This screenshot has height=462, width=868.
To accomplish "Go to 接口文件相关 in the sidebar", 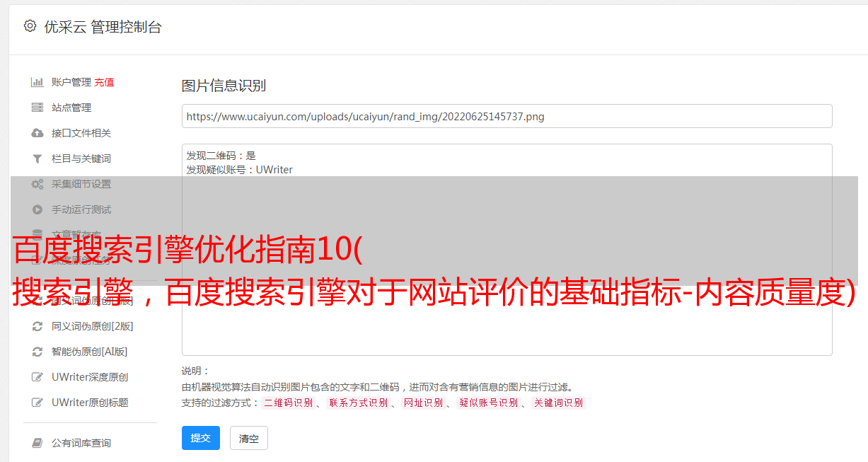I will [81, 133].
